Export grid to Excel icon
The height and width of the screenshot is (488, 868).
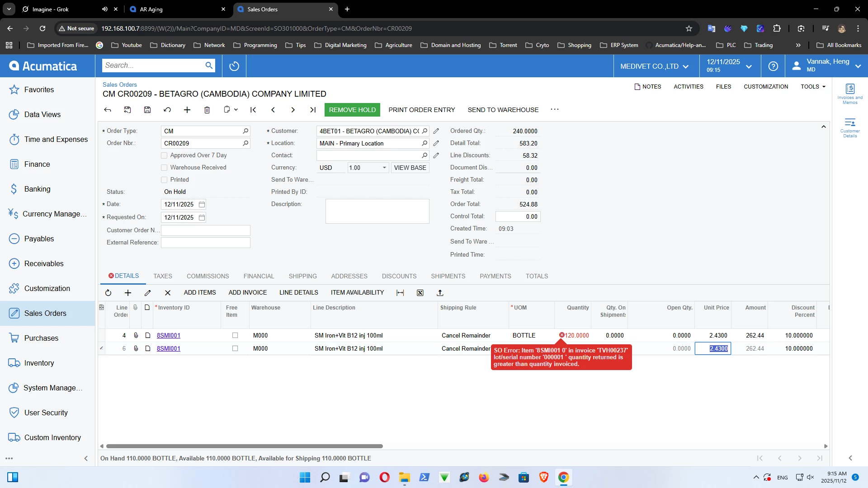(x=420, y=293)
